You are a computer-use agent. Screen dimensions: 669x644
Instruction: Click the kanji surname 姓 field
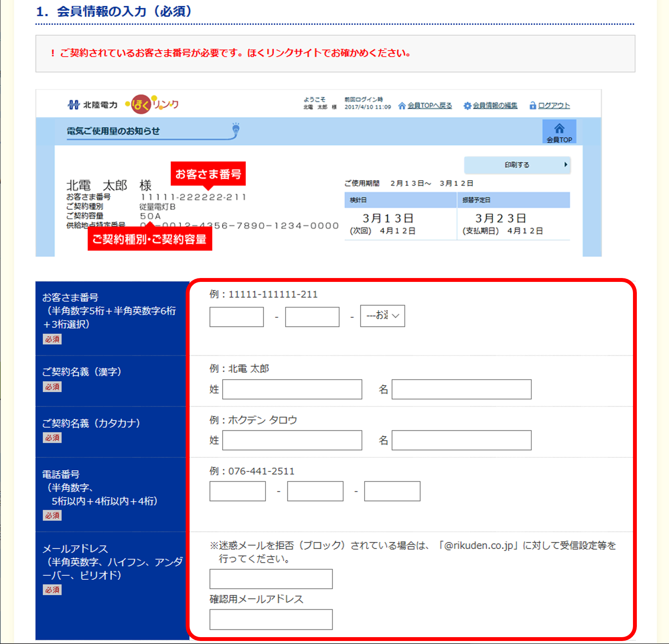[x=292, y=389]
